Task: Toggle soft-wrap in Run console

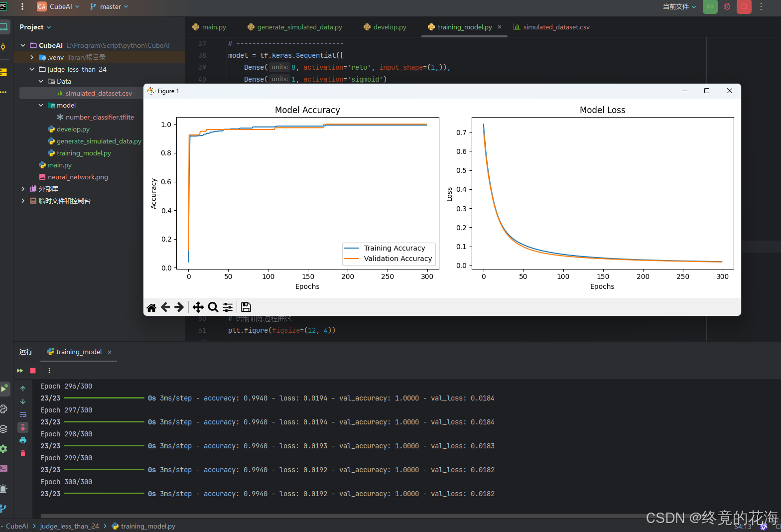Action: (23, 414)
